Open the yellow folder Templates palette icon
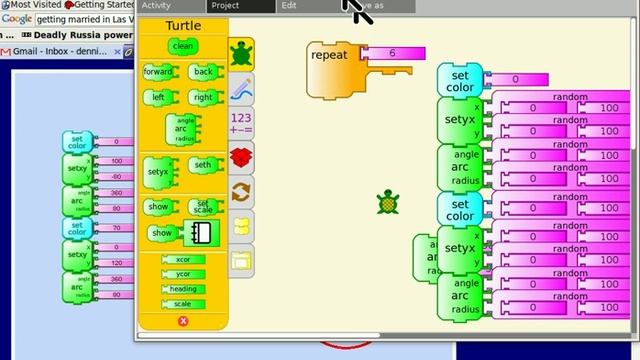This screenshot has height=360, width=640. tap(241, 260)
